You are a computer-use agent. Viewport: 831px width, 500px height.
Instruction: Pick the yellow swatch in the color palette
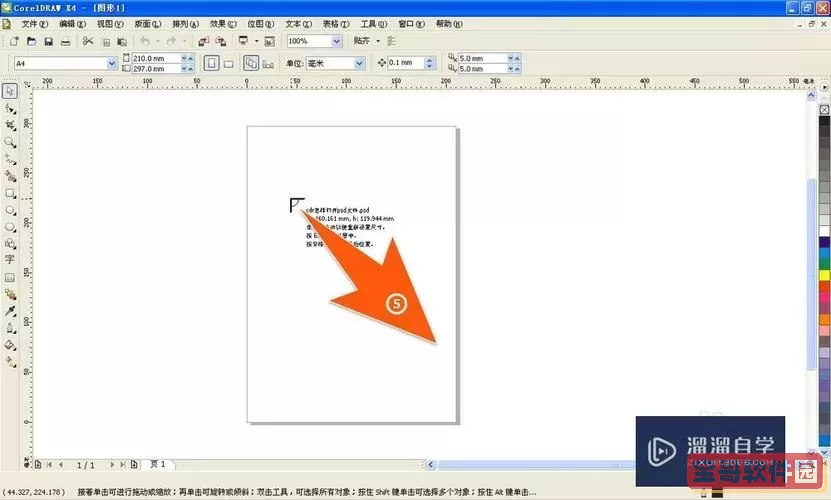click(x=824, y=275)
